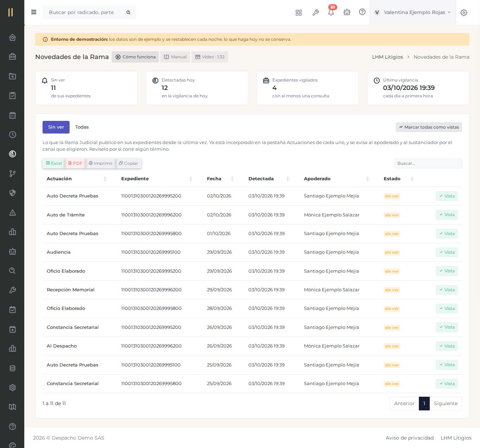
Task: Click the Imprimir button
Action: [x=101, y=163]
